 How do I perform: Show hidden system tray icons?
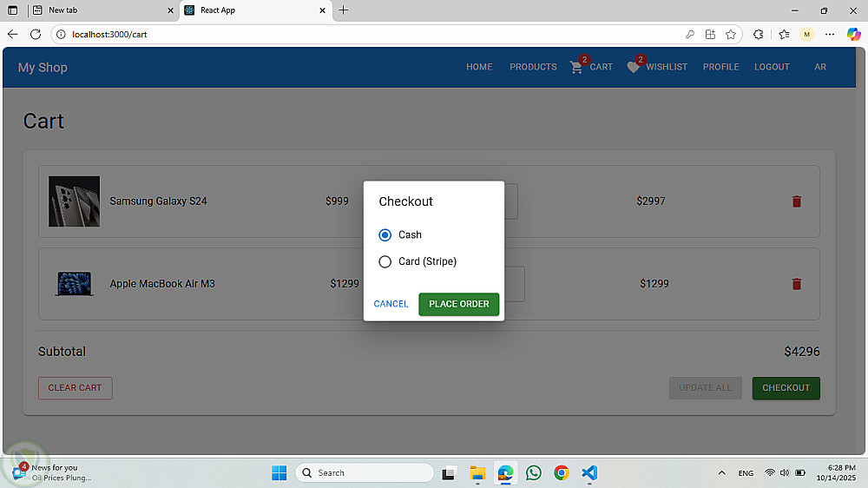pyautogui.click(x=721, y=473)
